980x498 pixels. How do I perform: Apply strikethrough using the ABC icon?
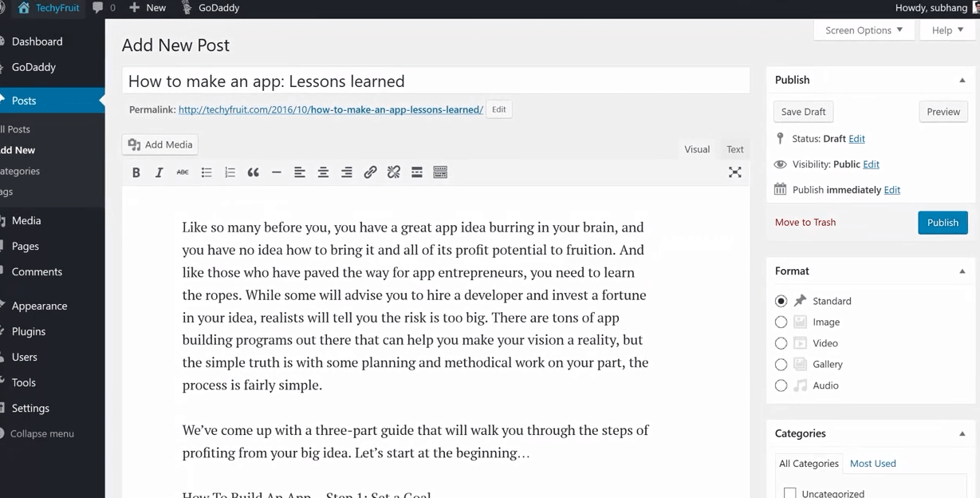(x=183, y=172)
